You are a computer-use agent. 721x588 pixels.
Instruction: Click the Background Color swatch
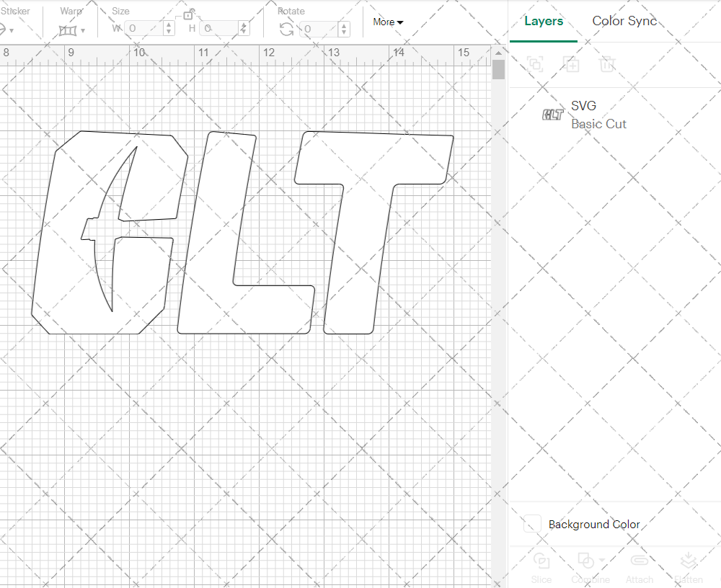(x=531, y=525)
